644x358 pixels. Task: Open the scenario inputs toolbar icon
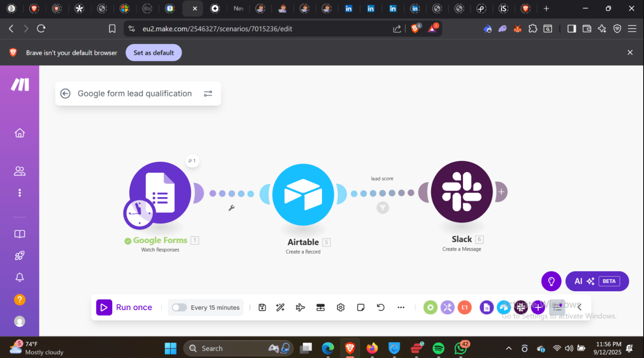tap(321, 307)
